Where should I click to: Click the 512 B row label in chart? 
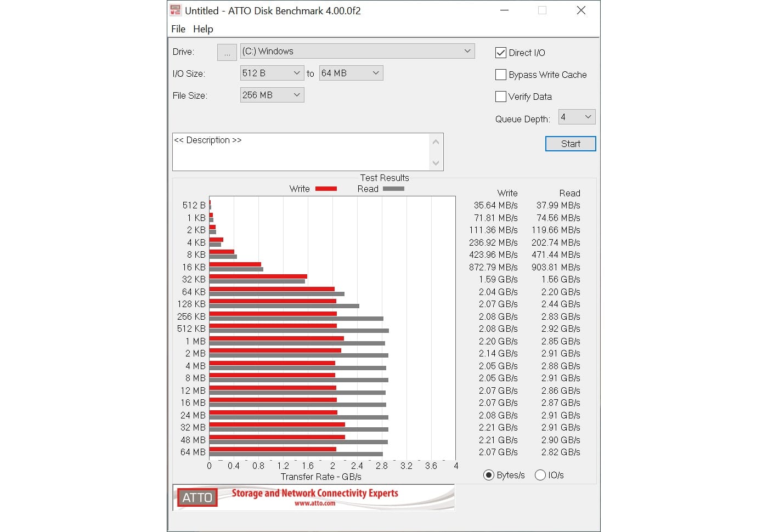point(194,205)
